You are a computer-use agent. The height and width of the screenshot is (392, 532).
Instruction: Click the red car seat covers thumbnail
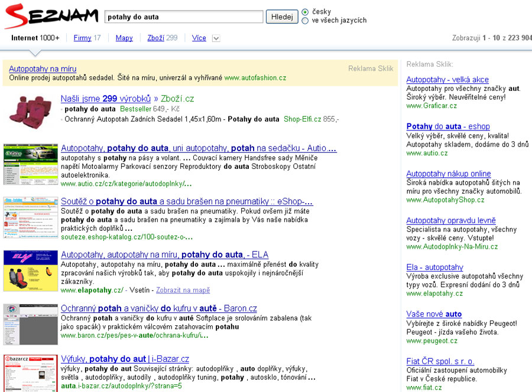click(31, 112)
